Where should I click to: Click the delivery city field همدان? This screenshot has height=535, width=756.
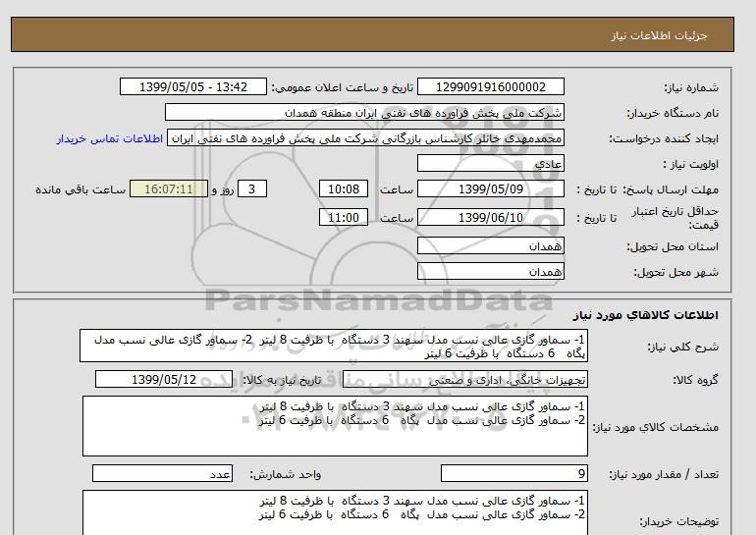[x=490, y=271]
